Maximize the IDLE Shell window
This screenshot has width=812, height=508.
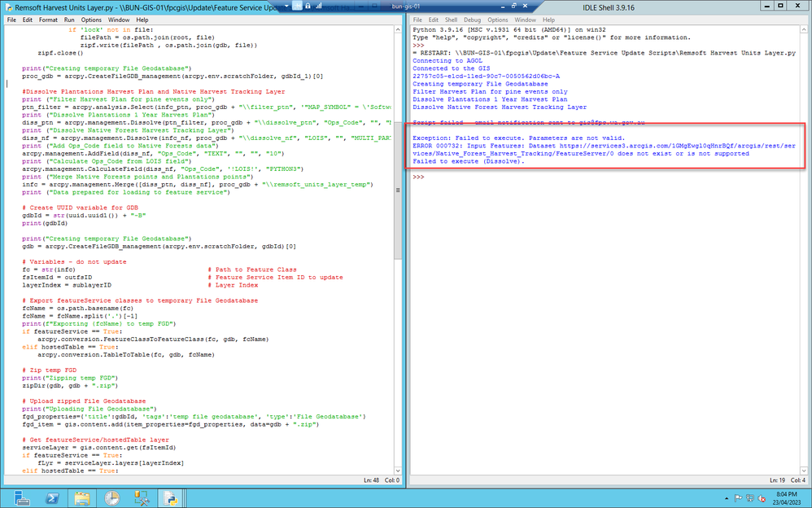tap(780, 7)
